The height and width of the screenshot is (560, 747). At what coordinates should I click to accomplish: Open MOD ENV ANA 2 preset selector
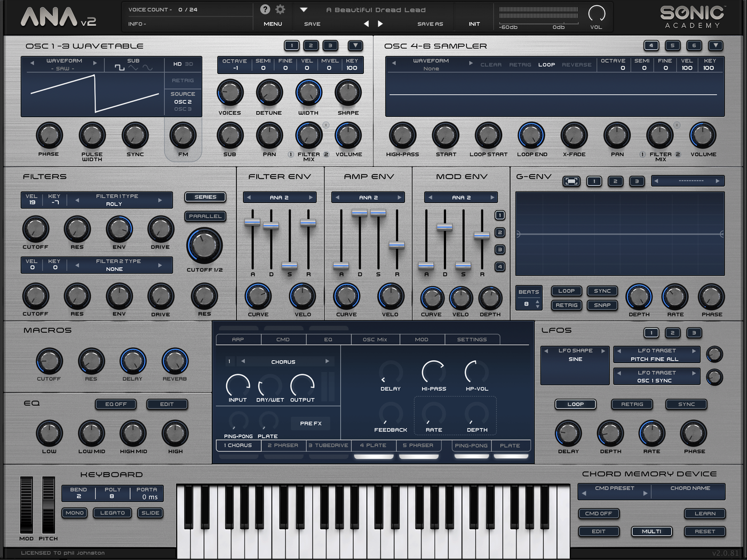pyautogui.click(x=461, y=197)
